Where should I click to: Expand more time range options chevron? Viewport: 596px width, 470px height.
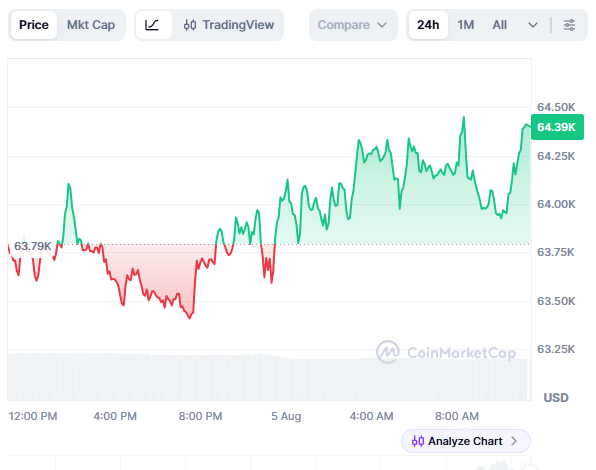[x=533, y=25]
